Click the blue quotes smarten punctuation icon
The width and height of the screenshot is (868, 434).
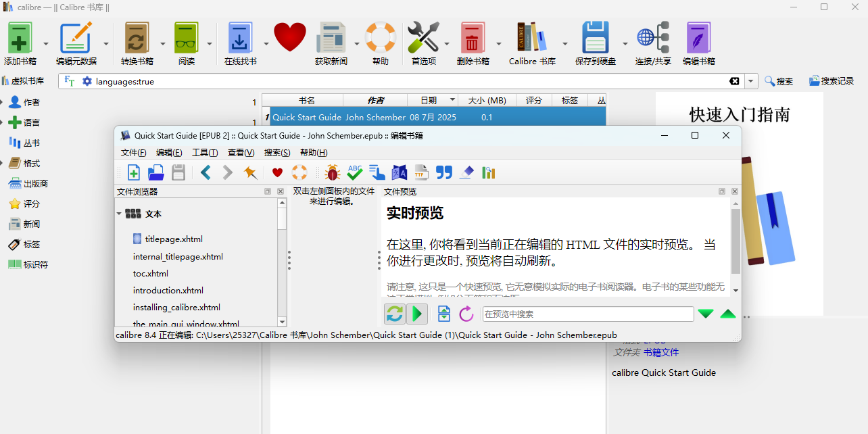coord(443,172)
